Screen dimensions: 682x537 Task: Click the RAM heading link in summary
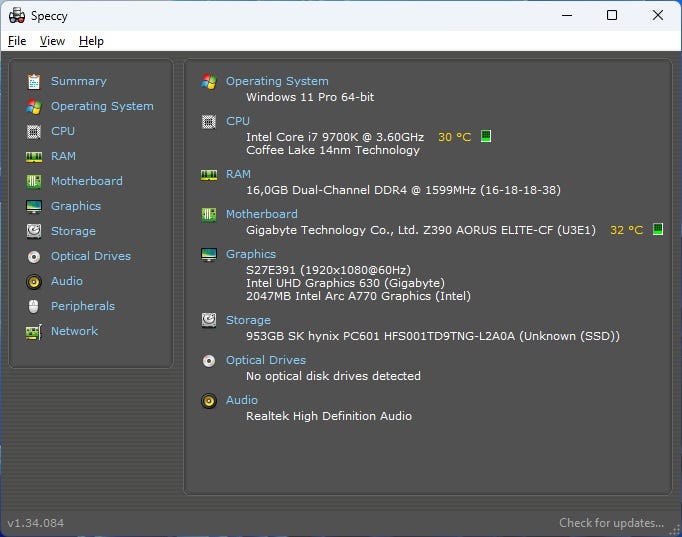pyautogui.click(x=238, y=174)
